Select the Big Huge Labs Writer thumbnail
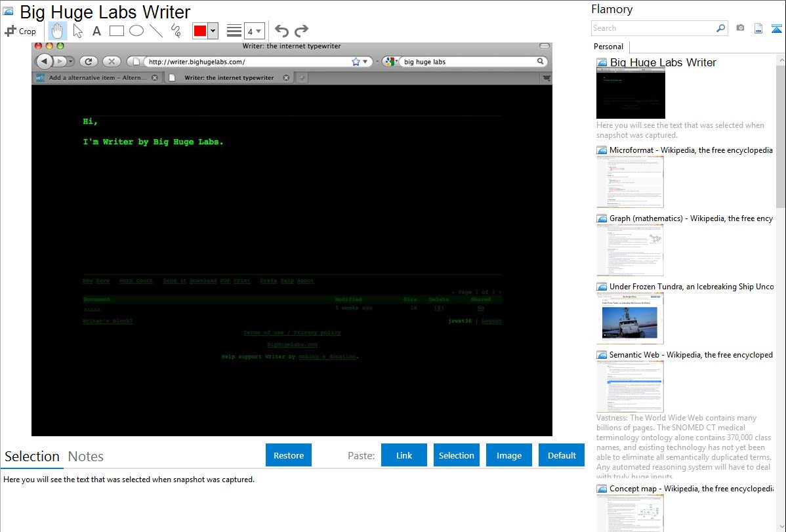Viewport: 786px width, 532px height. click(631, 93)
